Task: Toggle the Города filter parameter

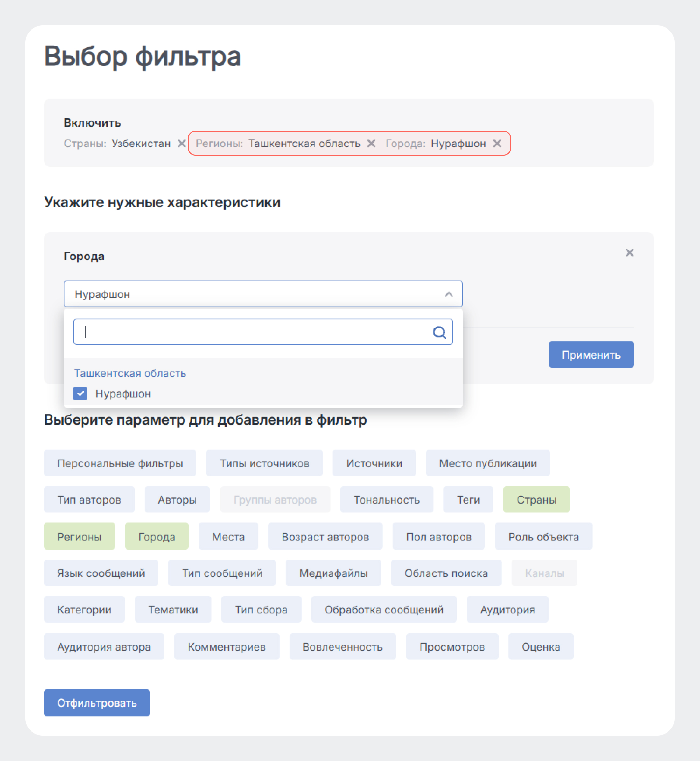Action: pyautogui.click(x=157, y=537)
